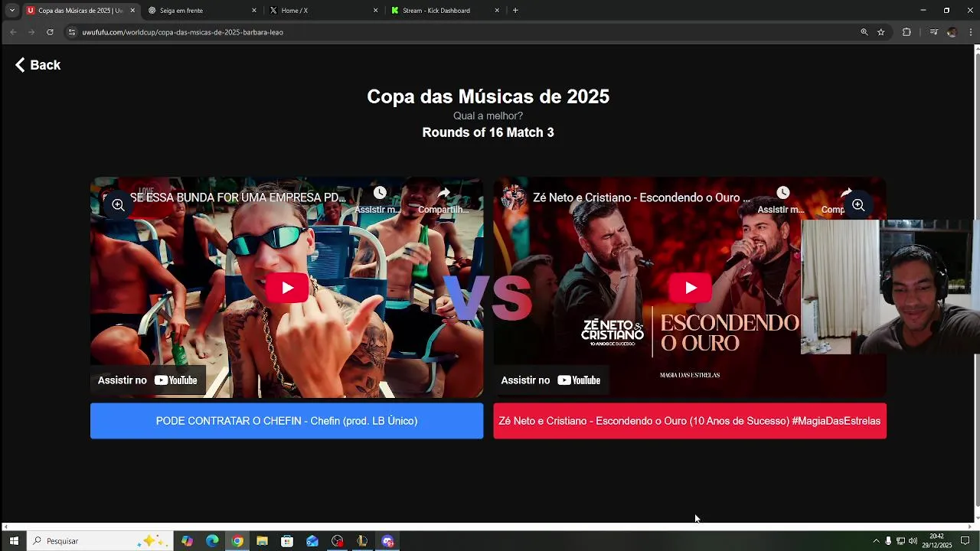
Task: Zoom the left video with magnifier icon
Action: pos(118,205)
